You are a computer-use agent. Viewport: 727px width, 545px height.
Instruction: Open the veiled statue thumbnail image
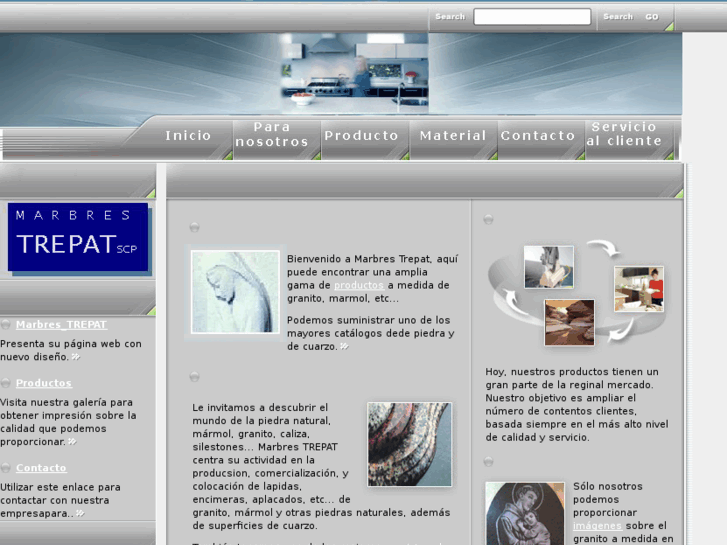pos(236,292)
